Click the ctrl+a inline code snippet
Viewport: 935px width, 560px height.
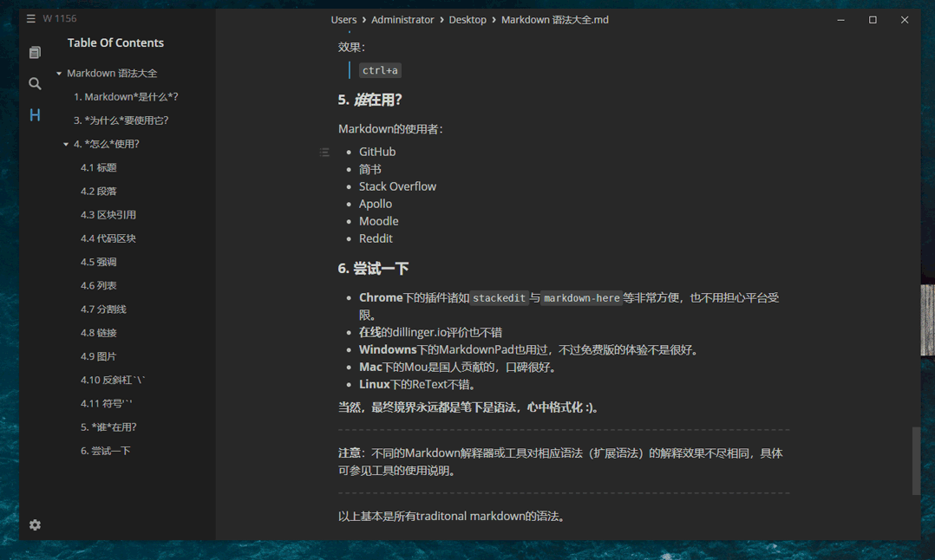pos(379,70)
